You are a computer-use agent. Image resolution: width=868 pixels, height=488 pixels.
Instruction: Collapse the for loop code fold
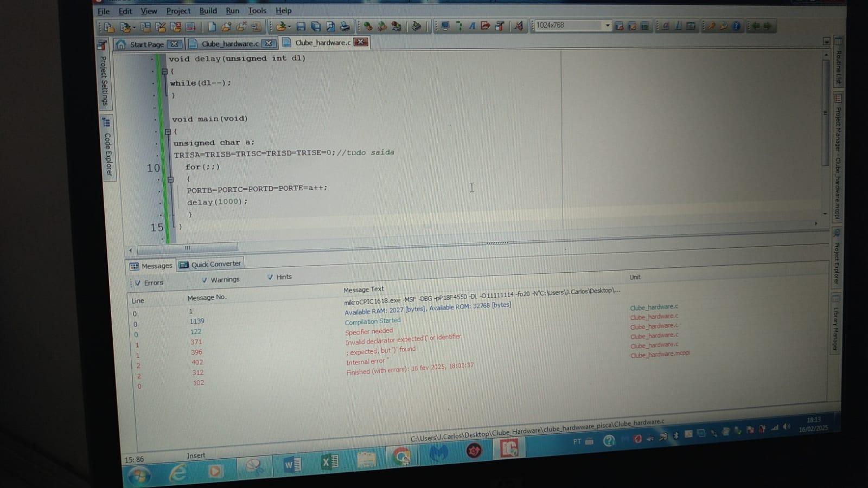(170, 179)
